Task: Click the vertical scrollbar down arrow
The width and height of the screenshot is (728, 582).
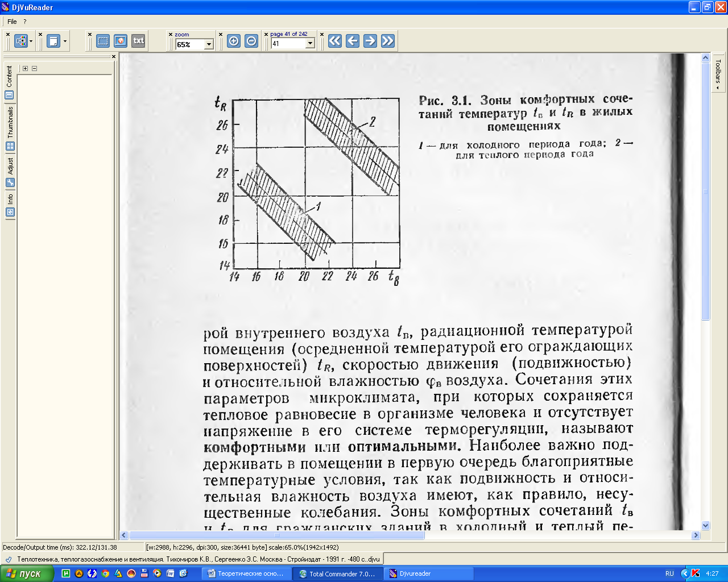Action: tap(706, 526)
